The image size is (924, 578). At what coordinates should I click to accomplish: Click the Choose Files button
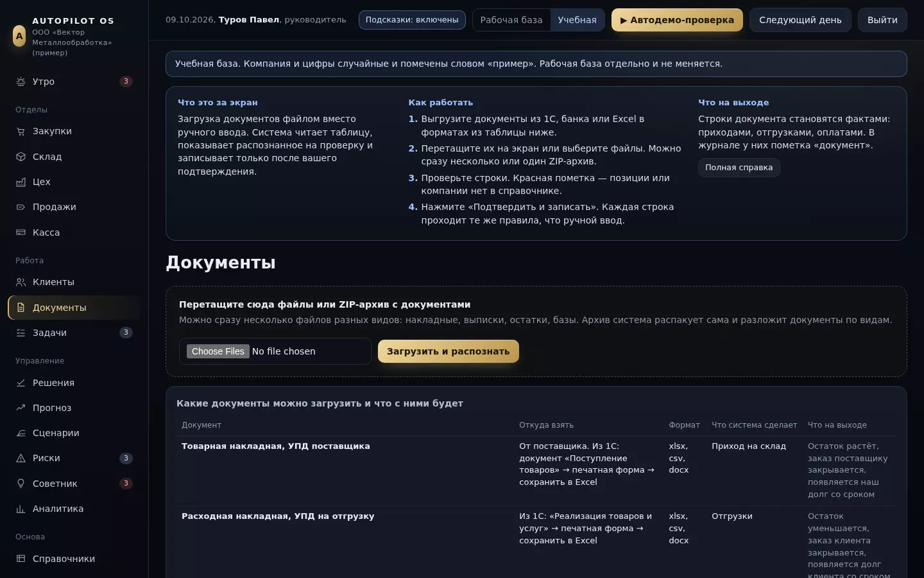pyautogui.click(x=218, y=351)
